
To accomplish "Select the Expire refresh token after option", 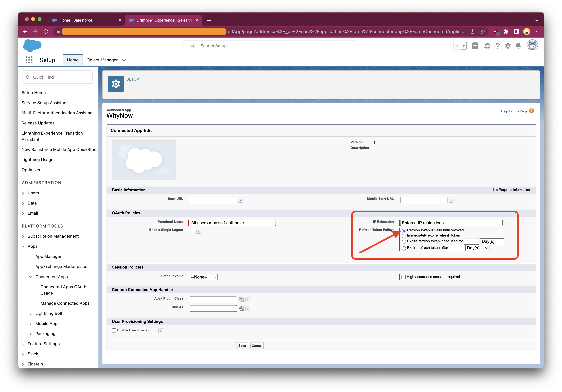I will [404, 248].
